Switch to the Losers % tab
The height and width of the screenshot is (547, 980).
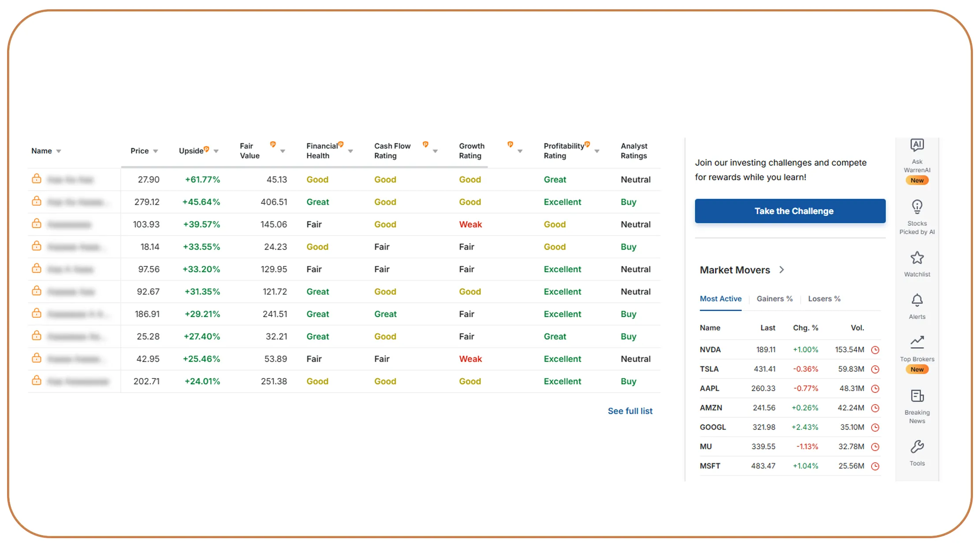pos(824,299)
